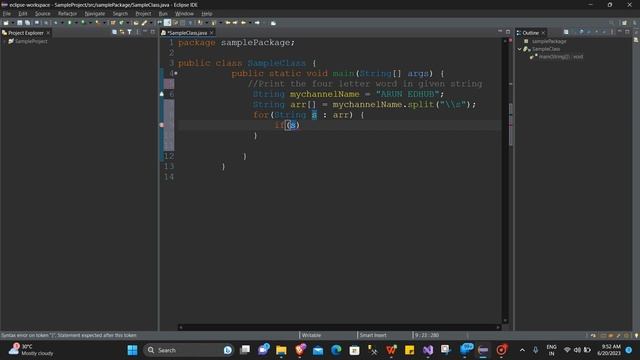Select SampleProject in Project Explorer
This screenshot has height=360, width=640.
coord(31,41)
